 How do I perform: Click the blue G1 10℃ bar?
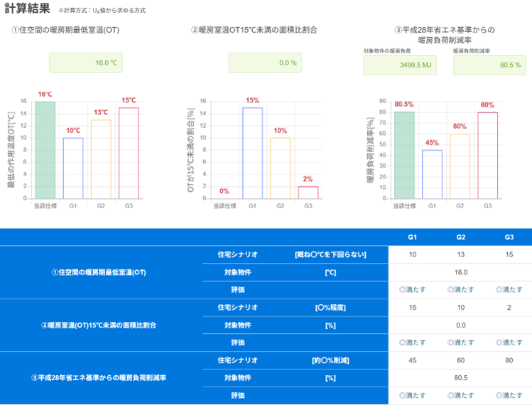click(x=73, y=168)
